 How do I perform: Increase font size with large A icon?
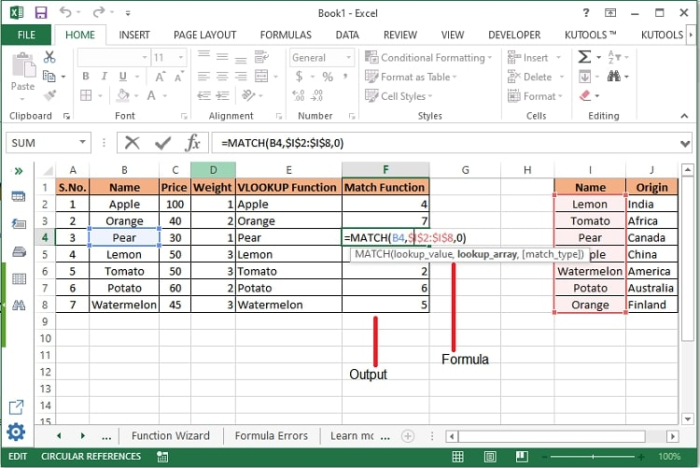[x=160, y=76]
